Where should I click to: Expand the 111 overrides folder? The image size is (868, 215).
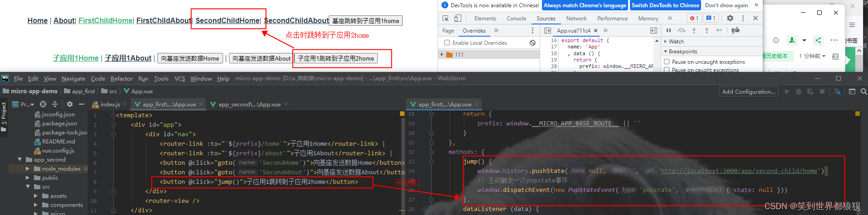click(x=442, y=54)
